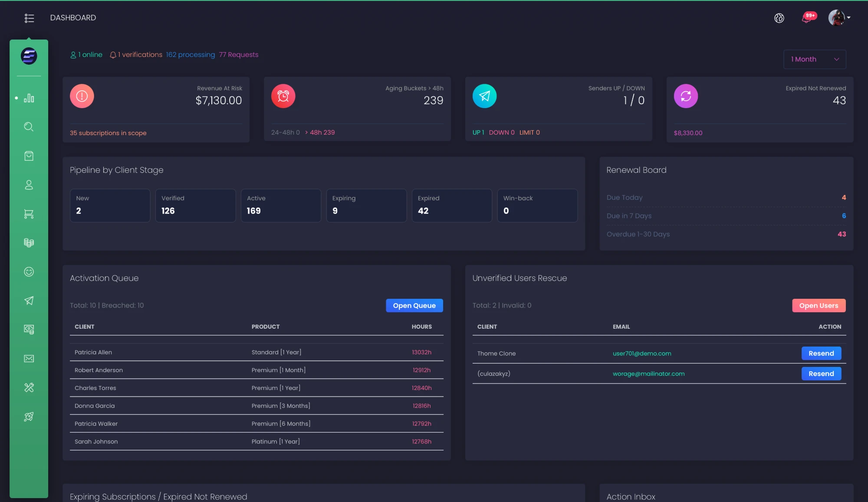
Task: Select the Active pipeline stage card
Action: (x=281, y=205)
